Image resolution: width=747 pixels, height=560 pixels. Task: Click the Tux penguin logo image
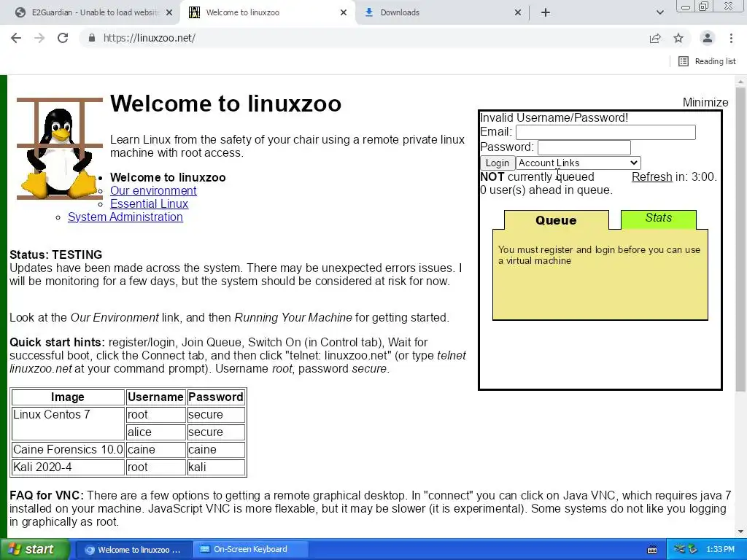pyautogui.click(x=60, y=149)
